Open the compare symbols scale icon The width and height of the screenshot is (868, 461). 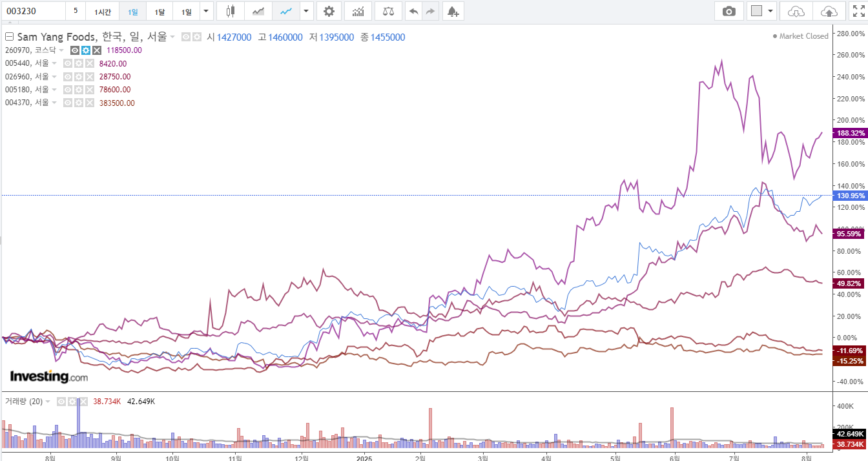pos(388,11)
